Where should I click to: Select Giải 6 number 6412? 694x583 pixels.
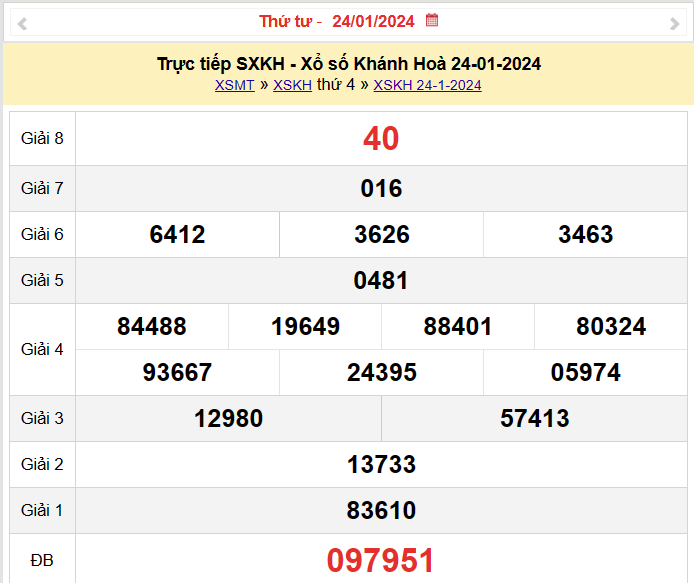(x=177, y=234)
